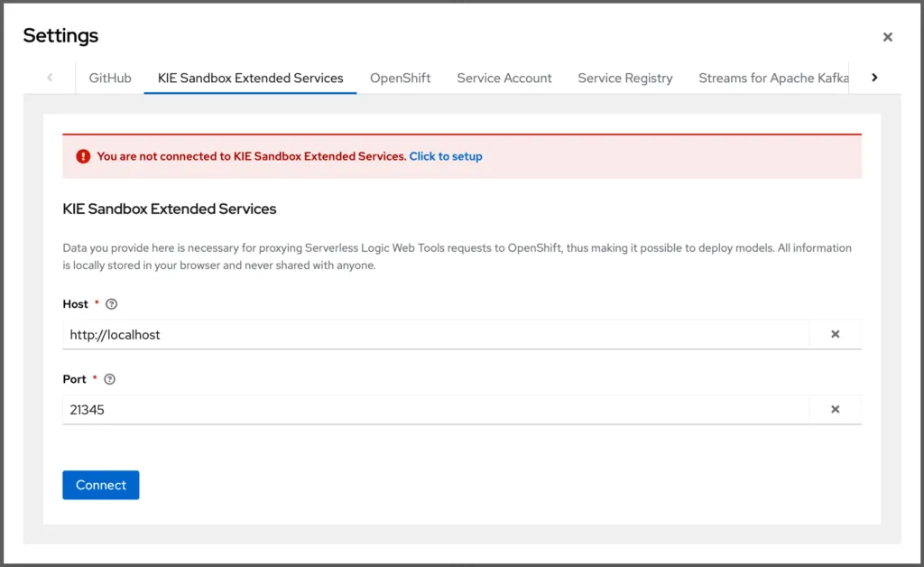This screenshot has height=567, width=924.
Task: Click the Settings dialog title
Action: click(60, 36)
